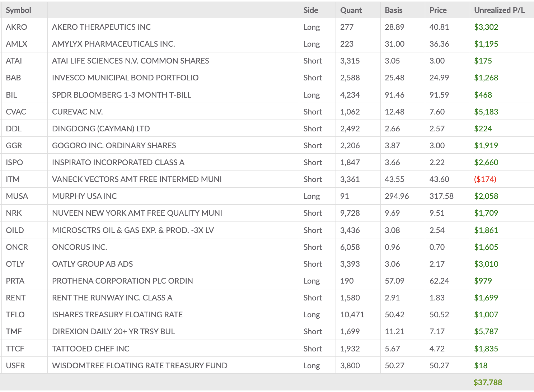Click USFR unrealized P/L $18
The height and width of the screenshot is (392, 534).
[x=481, y=365]
